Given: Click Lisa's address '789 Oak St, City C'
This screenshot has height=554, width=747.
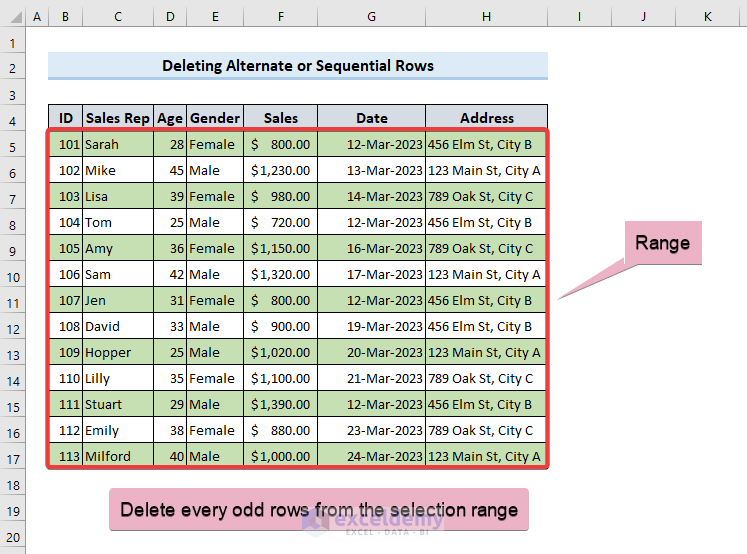Looking at the screenshot, I should point(486,196).
